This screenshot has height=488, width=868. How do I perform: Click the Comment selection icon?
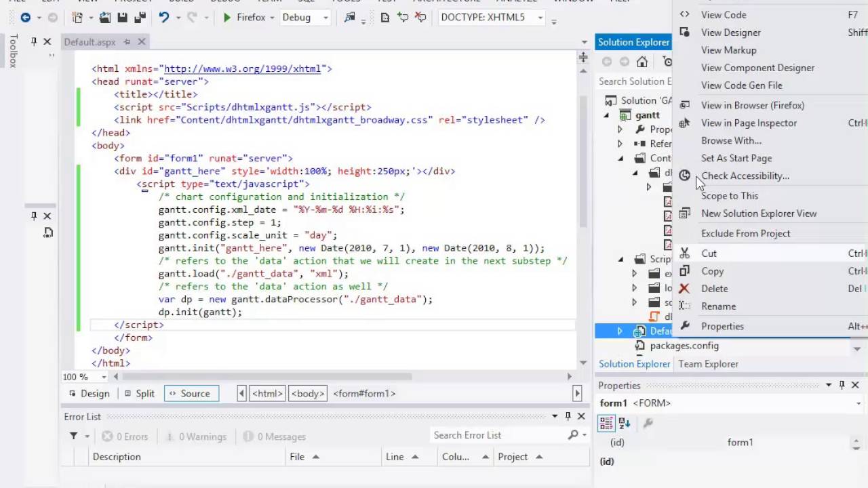click(x=403, y=18)
